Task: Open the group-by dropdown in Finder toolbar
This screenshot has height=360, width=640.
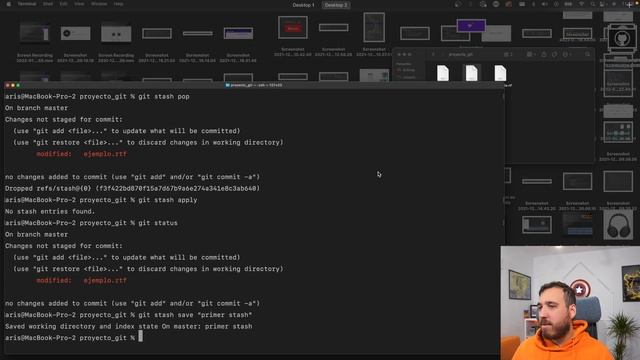Action: point(531,54)
